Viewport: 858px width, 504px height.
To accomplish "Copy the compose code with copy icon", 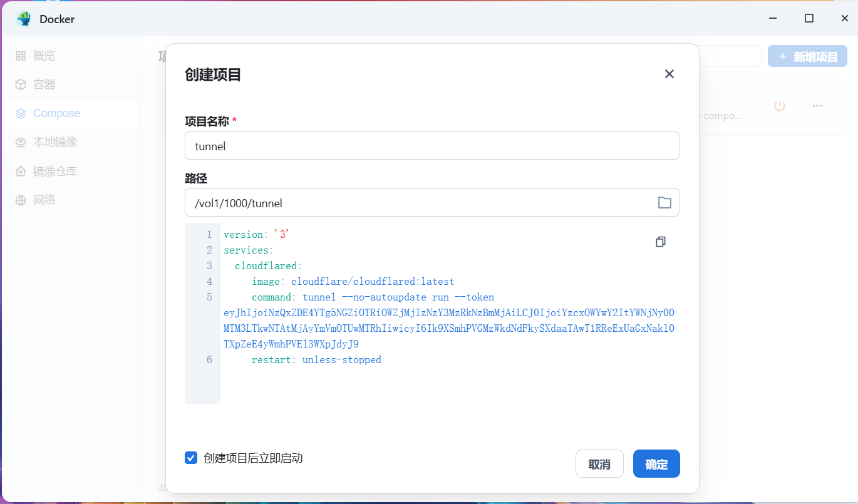I will 660,242.
